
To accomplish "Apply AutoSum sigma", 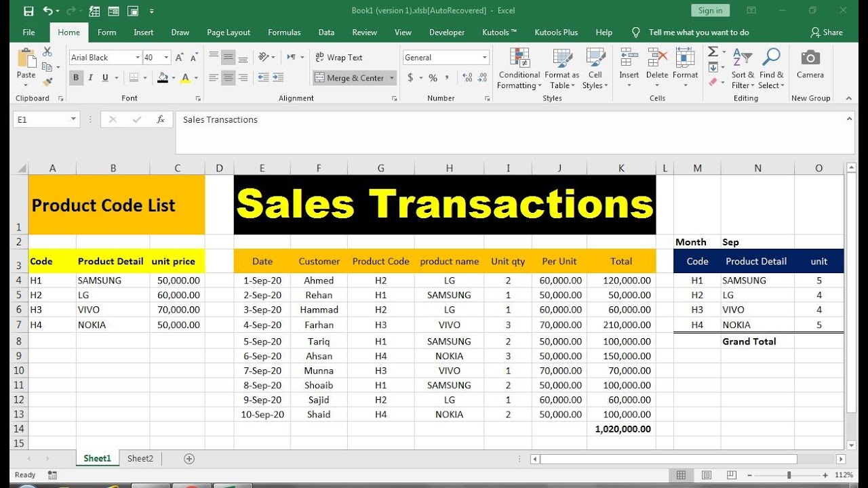I will tap(713, 52).
